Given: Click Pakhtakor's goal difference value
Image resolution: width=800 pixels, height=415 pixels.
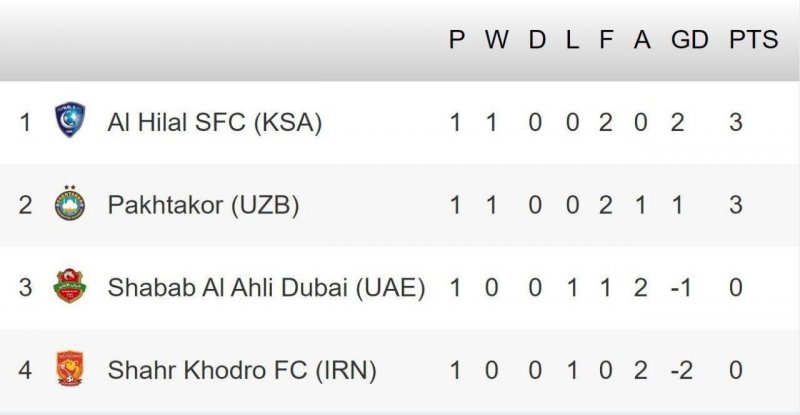Looking at the screenshot, I should [678, 206].
